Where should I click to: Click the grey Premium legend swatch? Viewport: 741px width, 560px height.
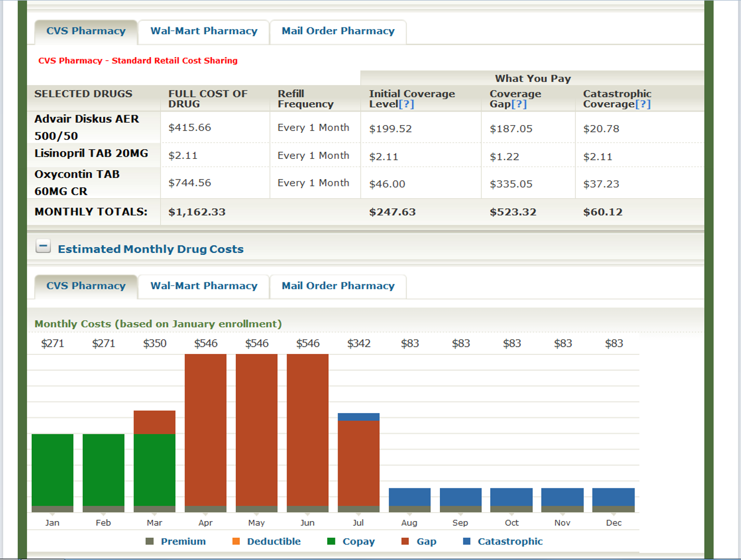click(x=150, y=541)
